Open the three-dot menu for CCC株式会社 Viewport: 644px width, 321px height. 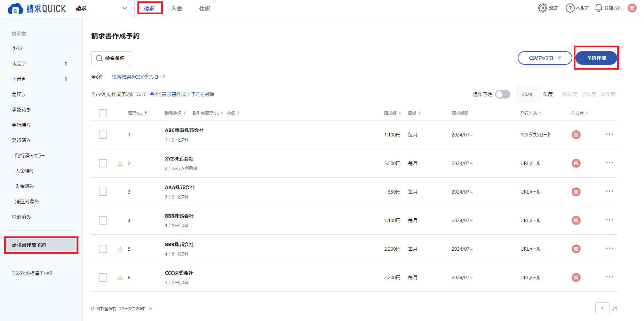click(x=609, y=277)
